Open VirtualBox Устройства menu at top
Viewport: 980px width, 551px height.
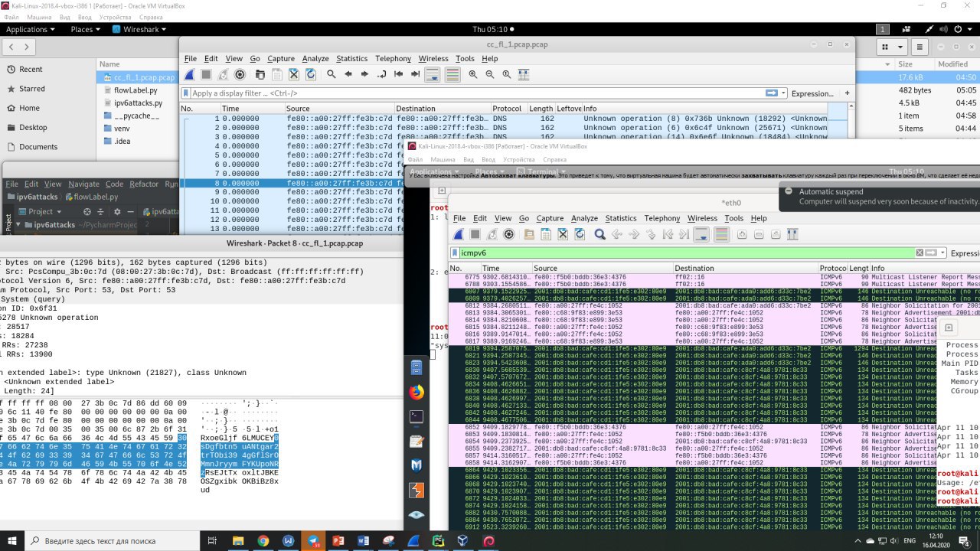115,16
